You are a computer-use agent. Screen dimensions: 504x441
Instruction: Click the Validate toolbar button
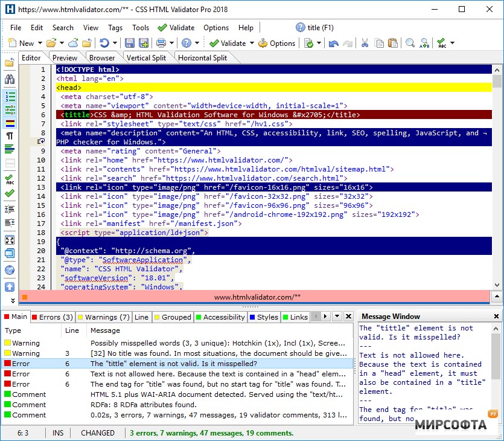[x=228, y=43]
